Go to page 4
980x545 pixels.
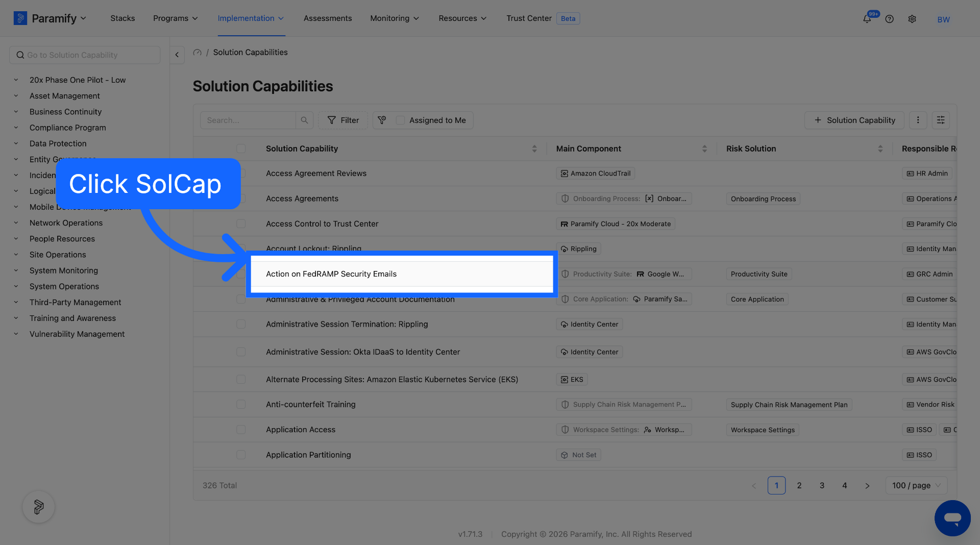click(845, 485)
